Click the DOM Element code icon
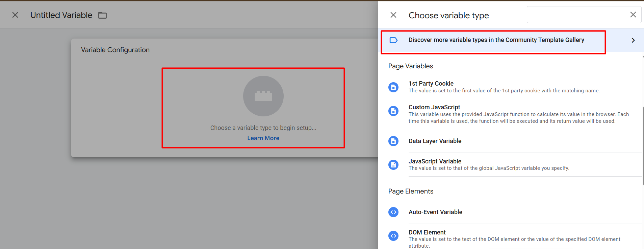Viewport: 644px width, 249px height. (x=393, y=236)
